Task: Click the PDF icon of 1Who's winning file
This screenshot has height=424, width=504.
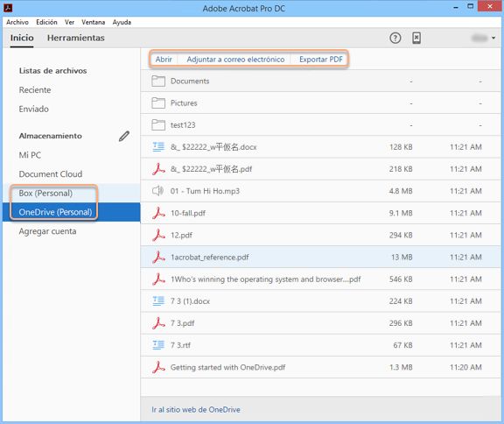Action: point(158,279)
